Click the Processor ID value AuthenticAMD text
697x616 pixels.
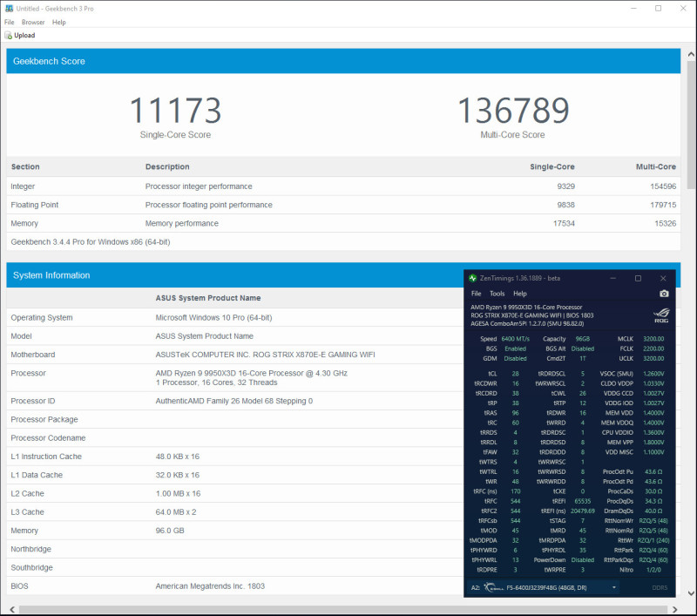click(x=233, y=401)
